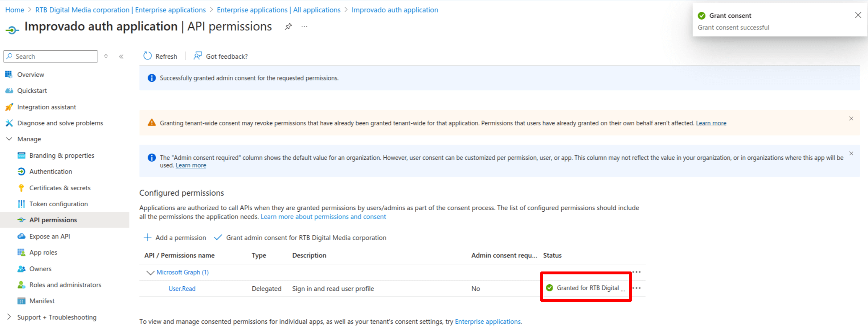This screenshot has width=868, height=336.
Task: Click the API / Permissions name column header
Action: [179, 255]
